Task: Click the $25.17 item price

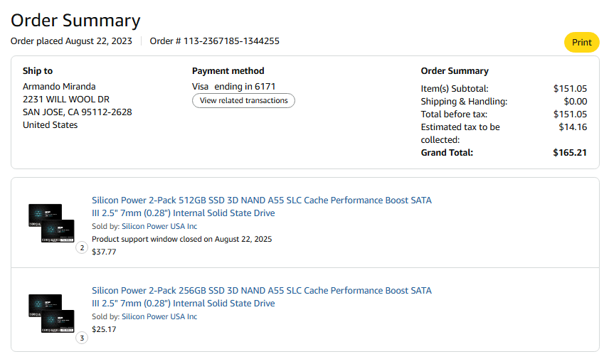Action: point(104,329)
